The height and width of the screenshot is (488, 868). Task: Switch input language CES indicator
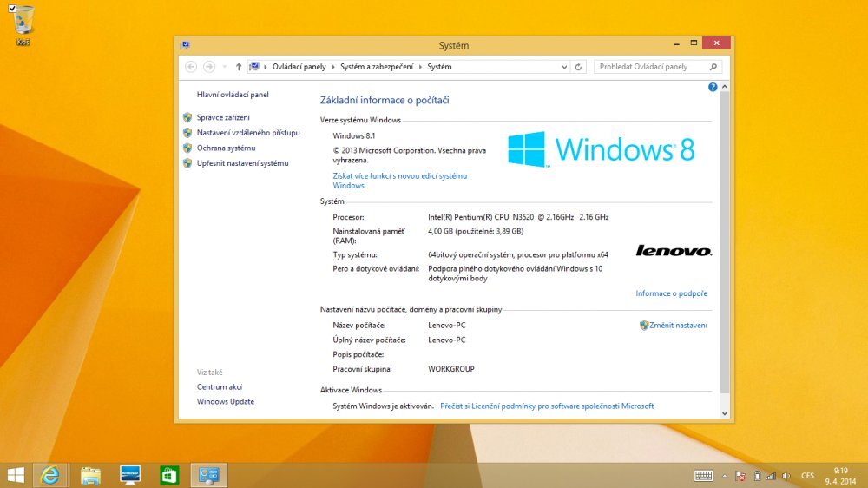pyautogui.click(x=807, y=476)
